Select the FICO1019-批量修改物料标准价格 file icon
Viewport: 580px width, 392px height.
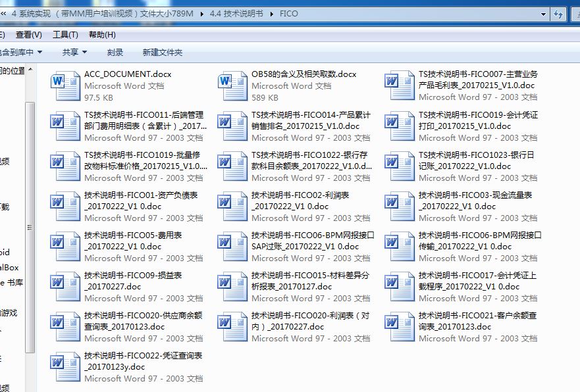point(65,166)
